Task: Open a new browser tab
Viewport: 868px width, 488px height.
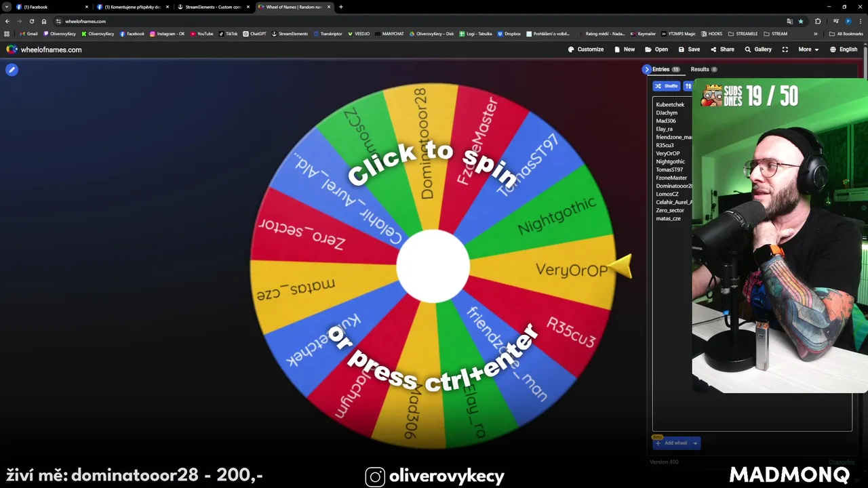Action: (340, 7)
